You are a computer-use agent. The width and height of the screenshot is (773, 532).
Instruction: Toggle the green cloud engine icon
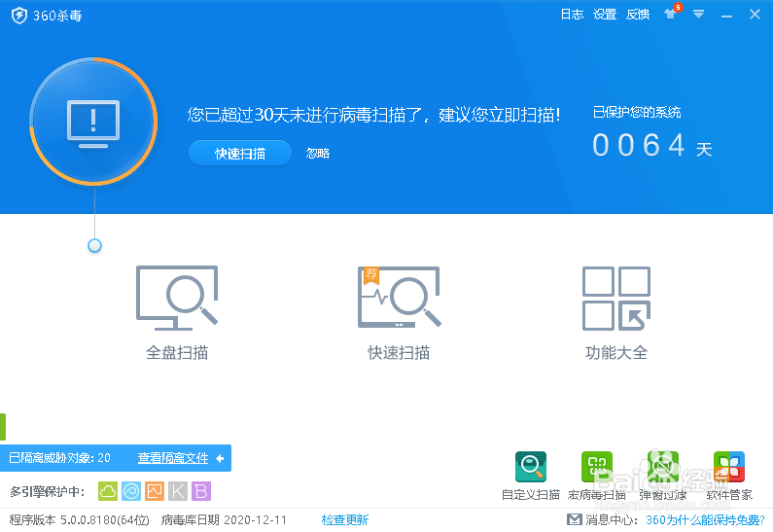point(108,491)
